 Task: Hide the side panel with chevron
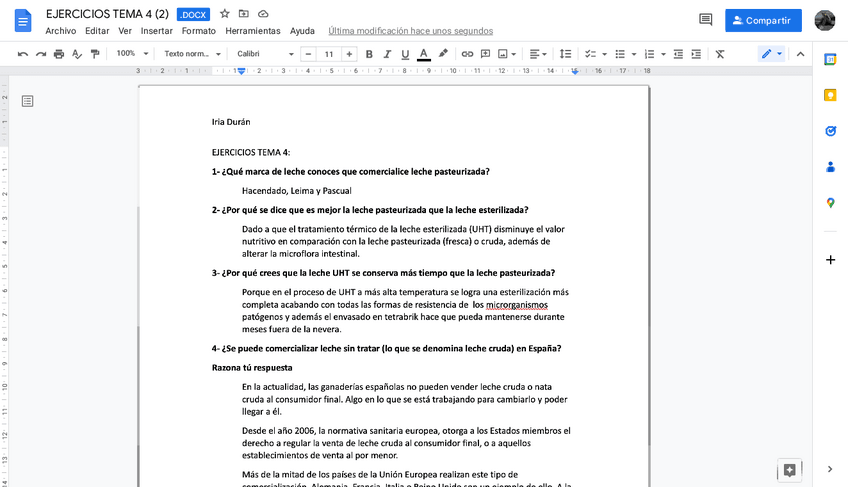click(830, 469)
